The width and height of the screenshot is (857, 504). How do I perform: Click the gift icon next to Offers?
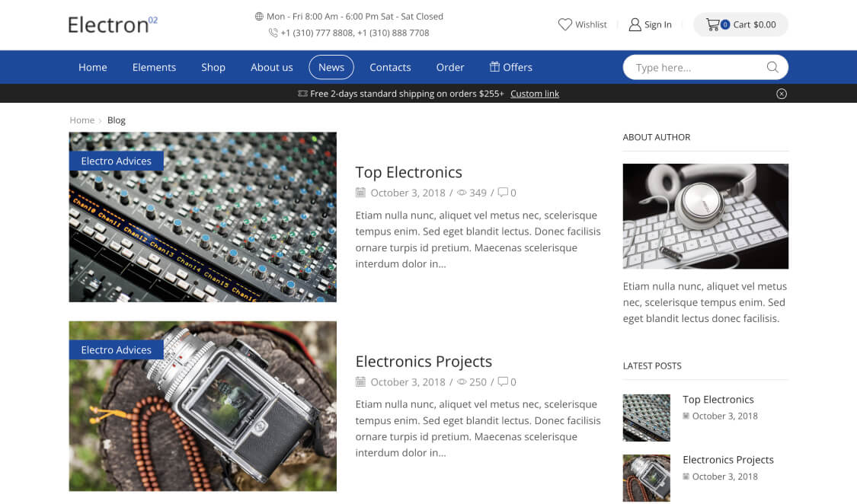[x=494, y=67]
